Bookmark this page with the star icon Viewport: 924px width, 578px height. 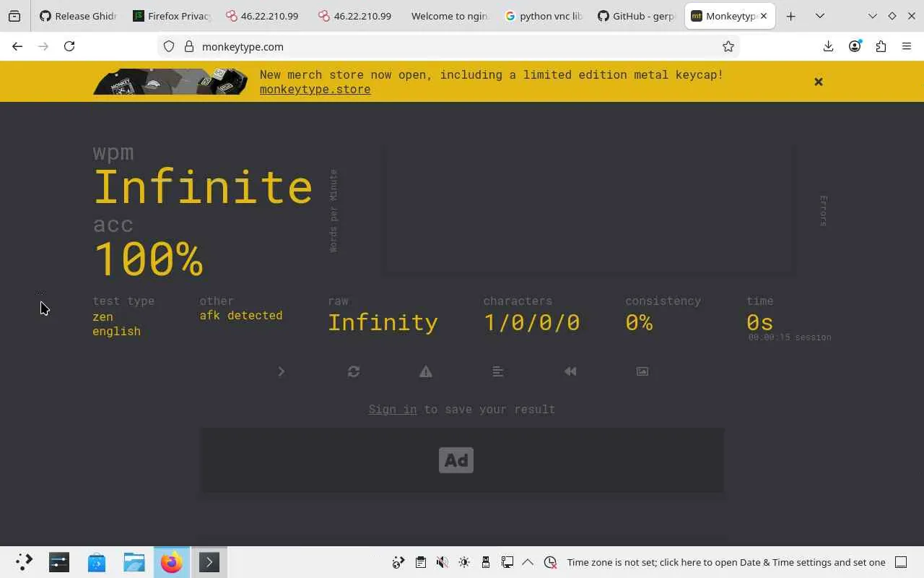click(x=728, y=46)
